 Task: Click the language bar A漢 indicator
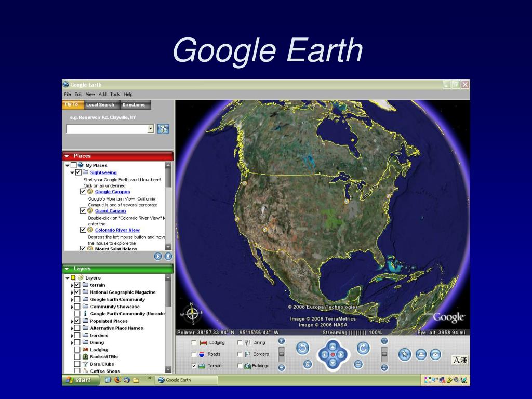[460, 361]
